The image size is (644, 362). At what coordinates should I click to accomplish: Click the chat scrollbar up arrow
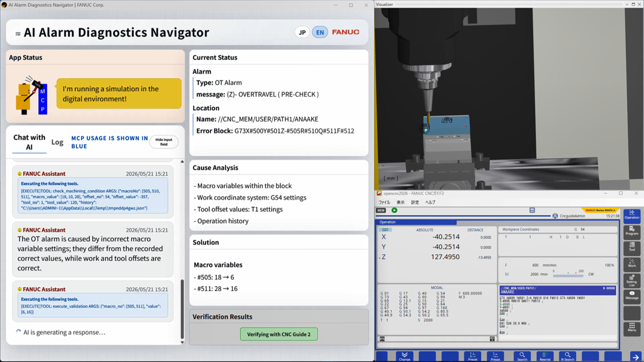[x=182, y=162]
